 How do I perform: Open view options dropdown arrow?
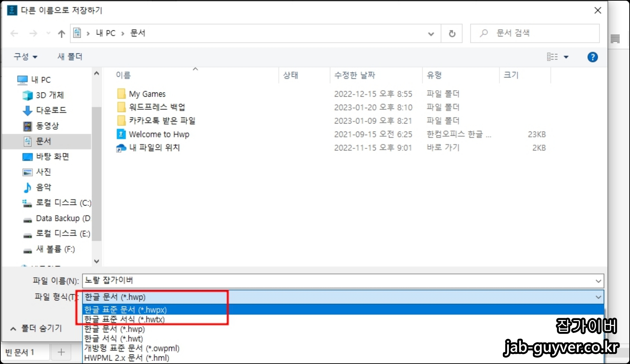tap(566, 57)
